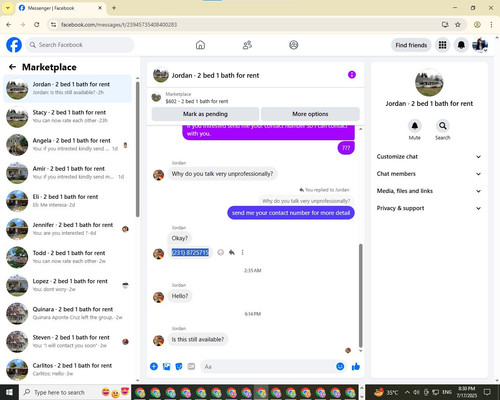
Task: Choose a GIF icon
Action: 191,367
